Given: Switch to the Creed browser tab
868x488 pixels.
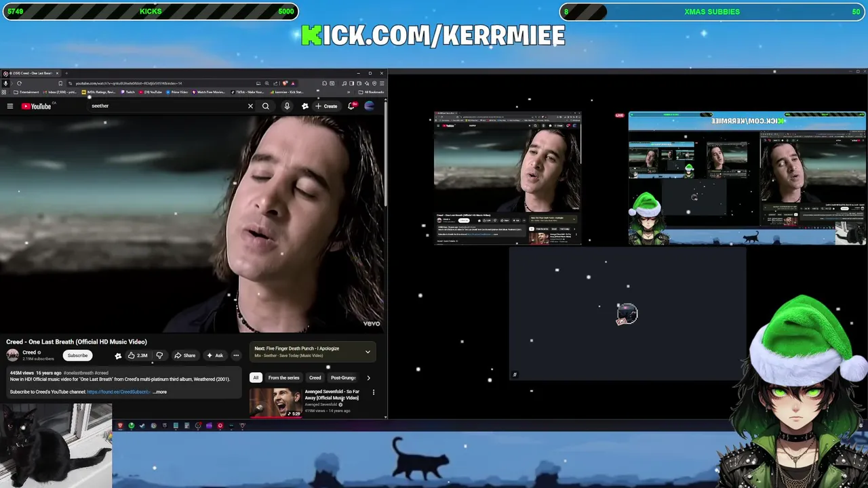Looking at the screenshot, I should point(31,73).
